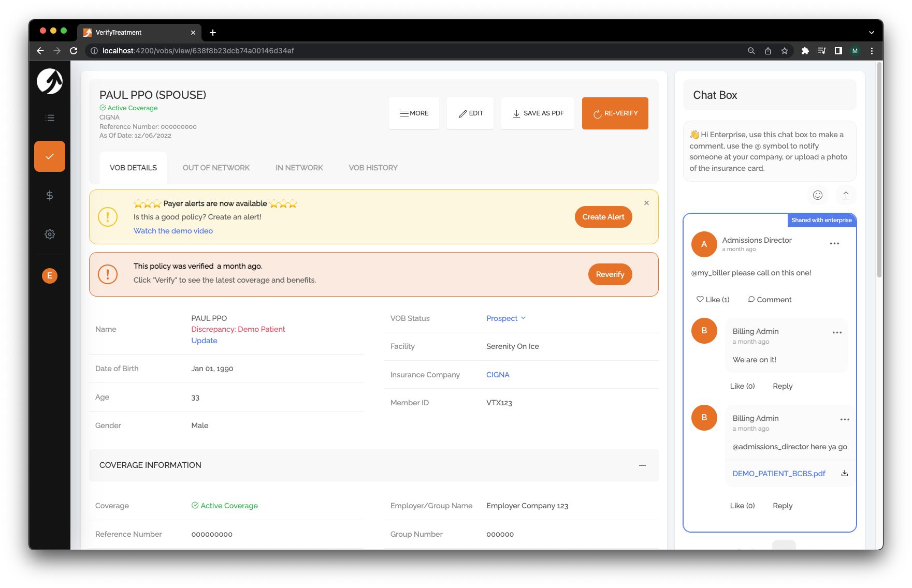Dismiss the payer alerts banner

[646, 203]
